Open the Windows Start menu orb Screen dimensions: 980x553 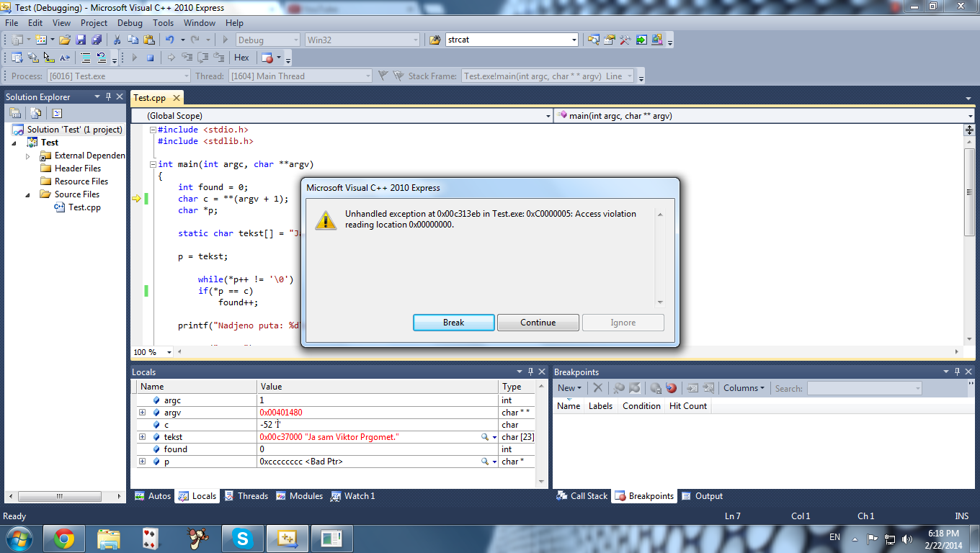pos(18,538)
